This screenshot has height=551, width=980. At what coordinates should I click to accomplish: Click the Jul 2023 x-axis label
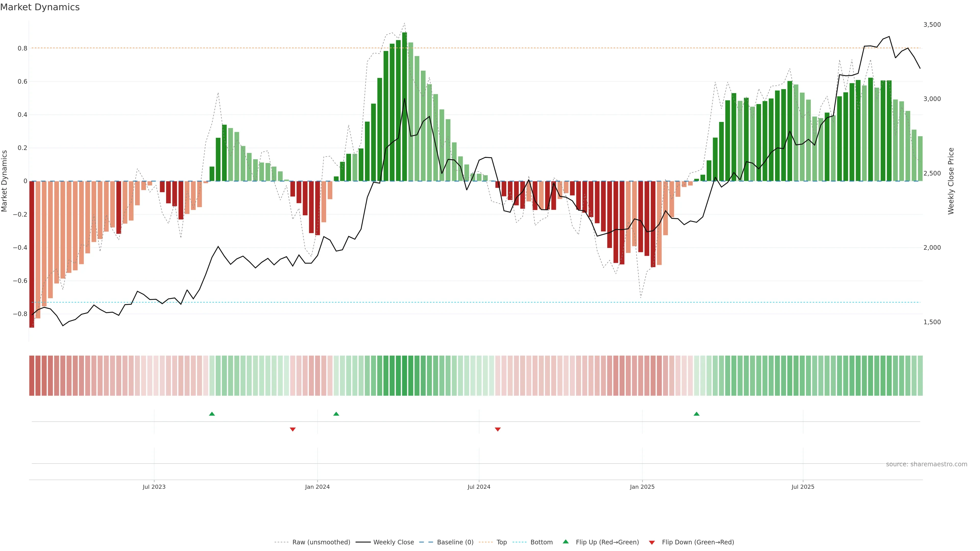pyautogui.click(x=154, y=487)
